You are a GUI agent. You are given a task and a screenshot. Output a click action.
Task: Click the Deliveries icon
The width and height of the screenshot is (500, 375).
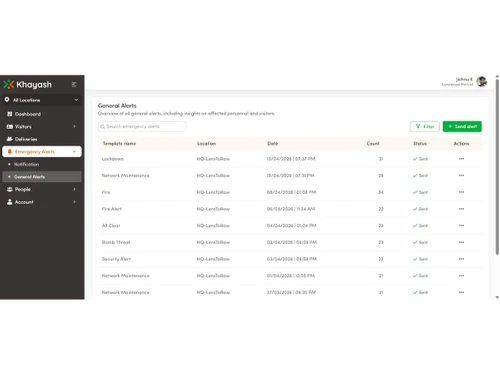coord(10,139)
